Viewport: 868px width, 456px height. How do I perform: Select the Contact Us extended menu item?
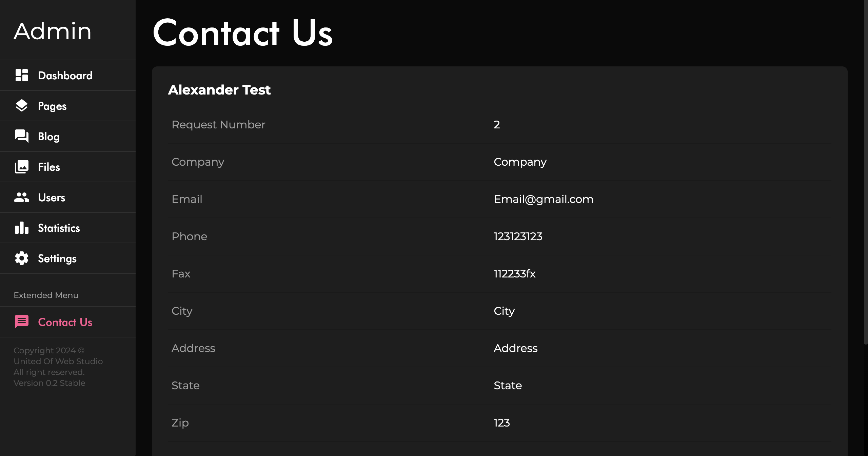click(68, 322)
